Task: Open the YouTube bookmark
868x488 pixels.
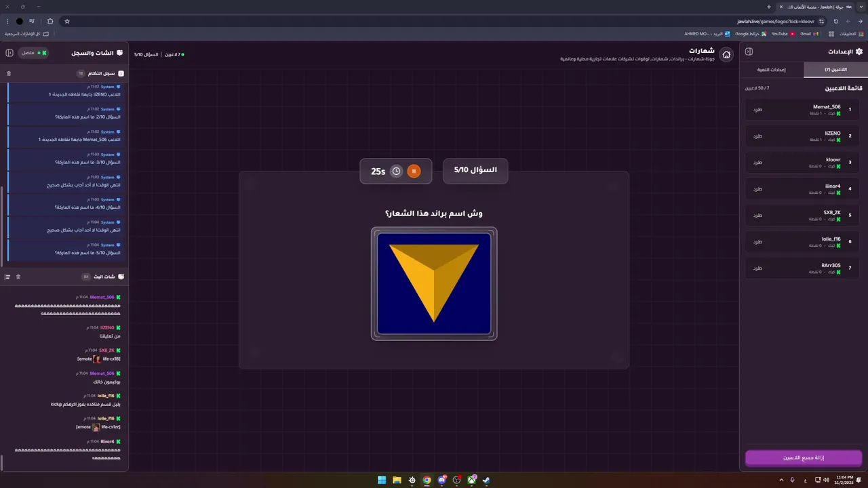Action: [x=783, y=33]
